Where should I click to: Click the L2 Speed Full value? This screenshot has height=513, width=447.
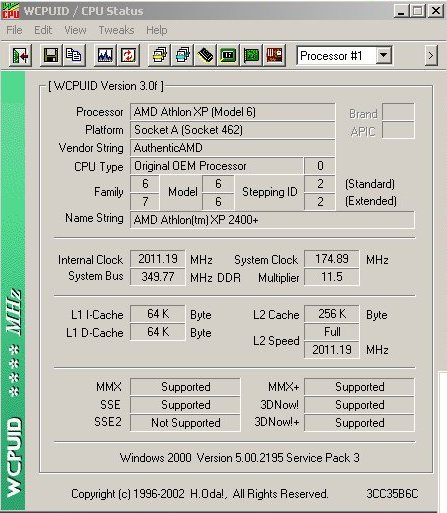pyautogui.click(x=332, y=332)
